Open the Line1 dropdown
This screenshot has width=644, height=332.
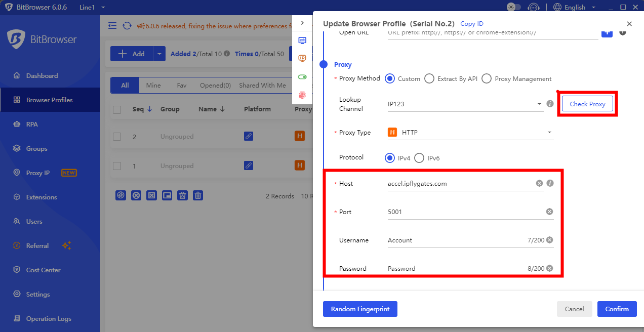tap(93, 8)
